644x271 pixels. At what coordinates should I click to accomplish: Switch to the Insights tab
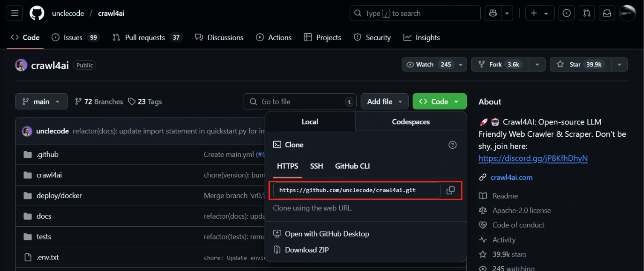click(422, 37)
